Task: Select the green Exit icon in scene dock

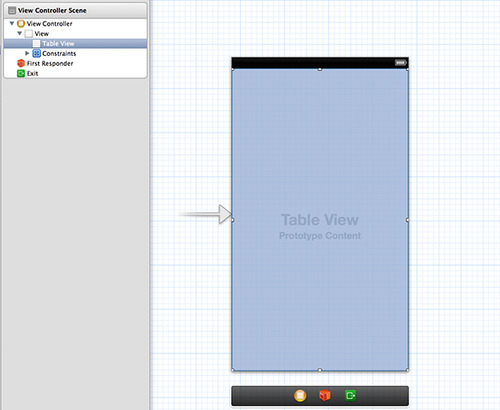Action: tap(350, 395)
